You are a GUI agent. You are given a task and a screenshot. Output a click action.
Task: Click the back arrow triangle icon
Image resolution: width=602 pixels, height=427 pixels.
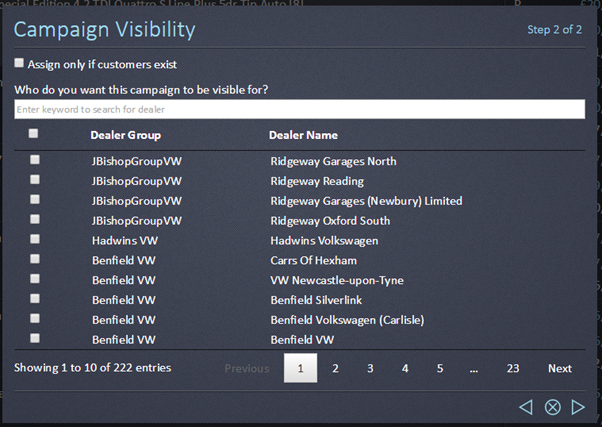coord(526,407)
